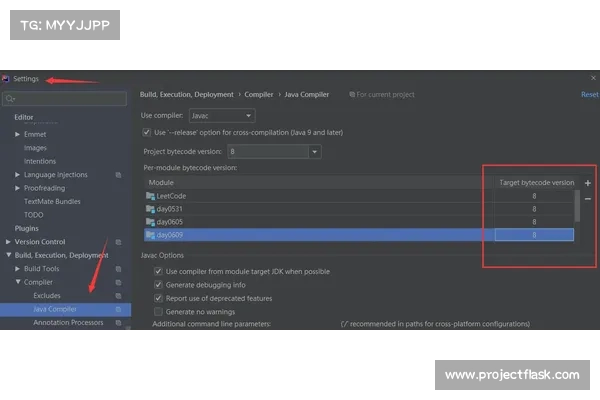Click project-level icon beside Build Tools

pyautogui.click(x=118, y=269)
